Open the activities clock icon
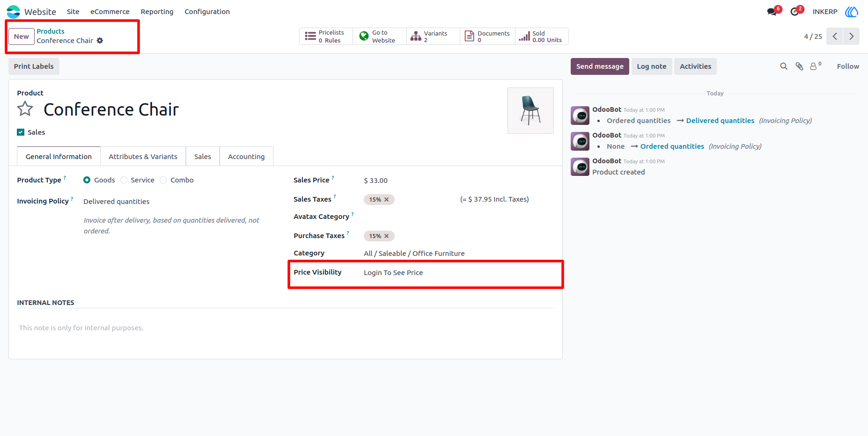Image resolution: width=868 pixels, height=436 pixels. tap(794, 12)
